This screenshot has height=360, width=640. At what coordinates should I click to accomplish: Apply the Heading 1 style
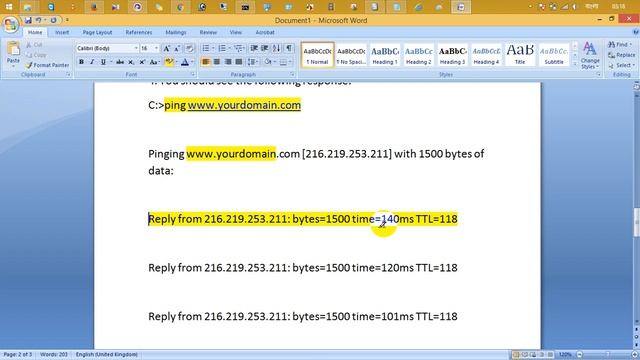click(x=384, y=55)
